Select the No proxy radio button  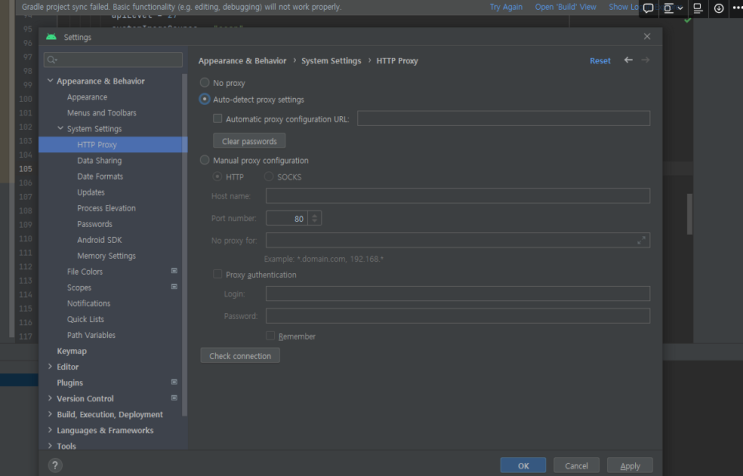[205, 83]
